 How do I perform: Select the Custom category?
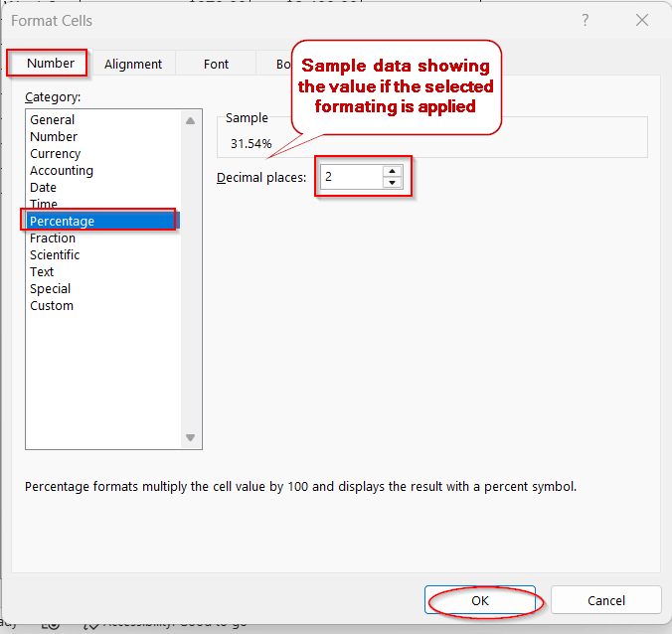pyautogui.click(x=52, y=305)
